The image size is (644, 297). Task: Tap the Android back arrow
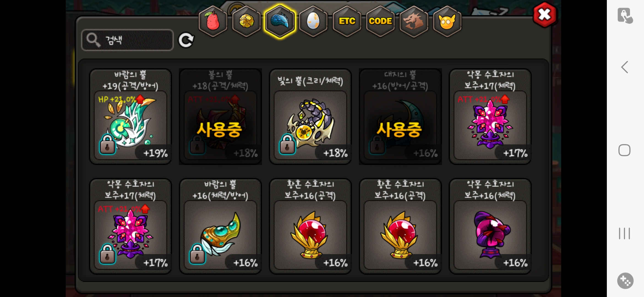(625, 67)
